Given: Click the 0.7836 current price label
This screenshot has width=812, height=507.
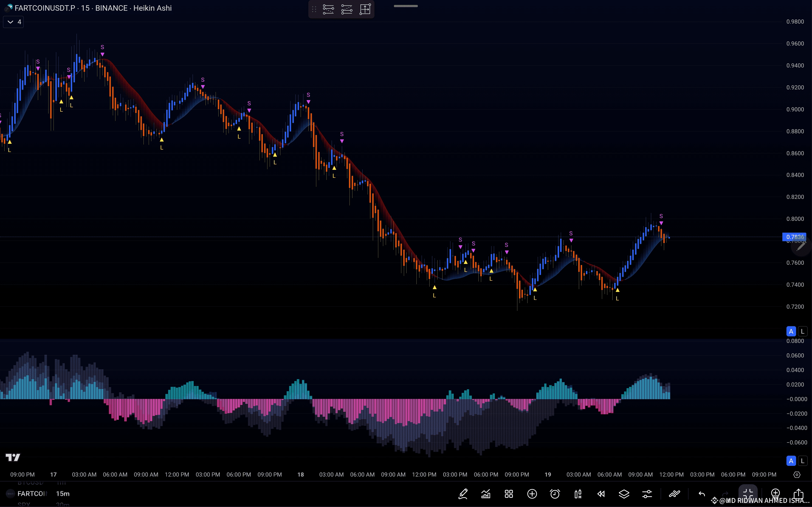Looking at the screenshot, I should pyautogui.click(x=794, y=237).
